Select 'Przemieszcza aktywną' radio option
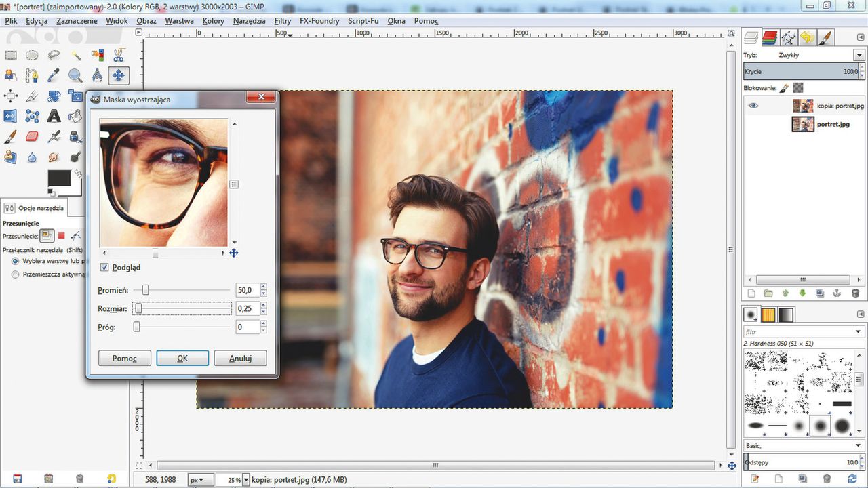The height and width of the screenshot is (488, 868). 16,274
